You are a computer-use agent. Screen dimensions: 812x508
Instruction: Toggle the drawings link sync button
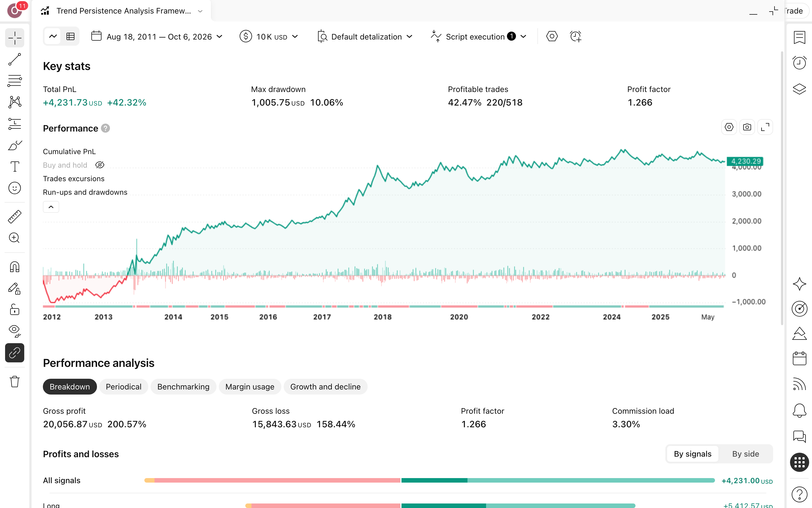[14, 353]
